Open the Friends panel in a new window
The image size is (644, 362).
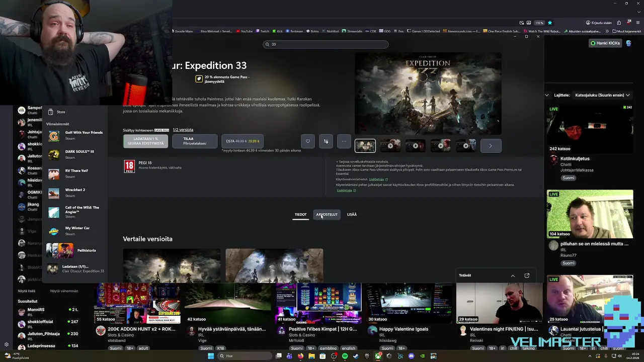click(x=527, y=276)
